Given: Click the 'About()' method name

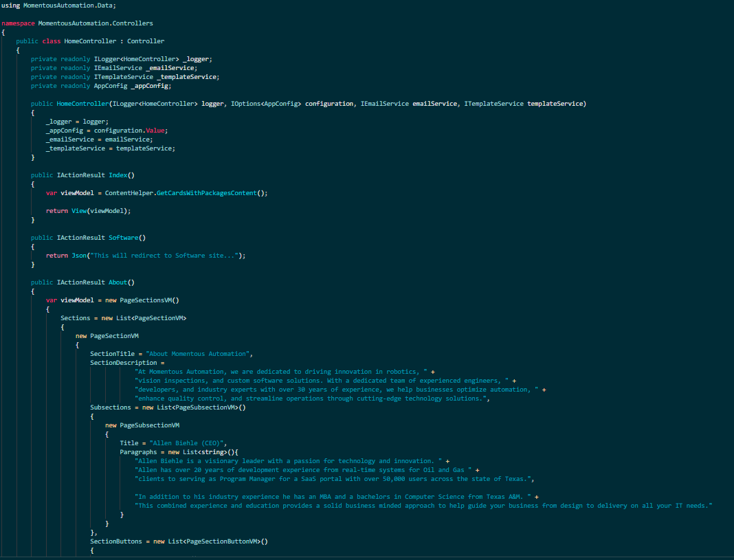Looking at the screenshot, I should [122, 282].
